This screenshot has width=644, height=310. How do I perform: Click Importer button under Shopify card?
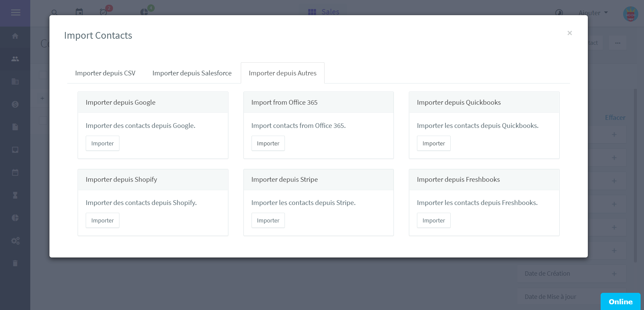click(103, 220)
